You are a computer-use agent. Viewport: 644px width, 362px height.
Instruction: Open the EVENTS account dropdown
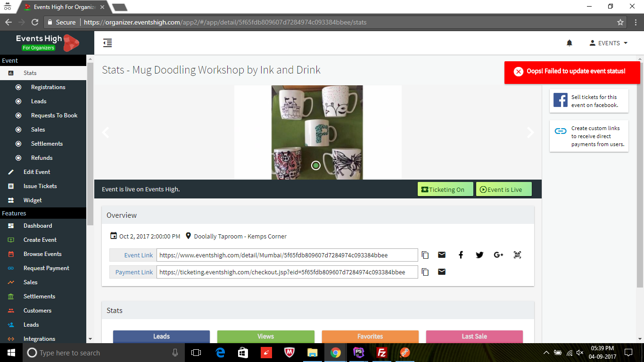(609, 43)
